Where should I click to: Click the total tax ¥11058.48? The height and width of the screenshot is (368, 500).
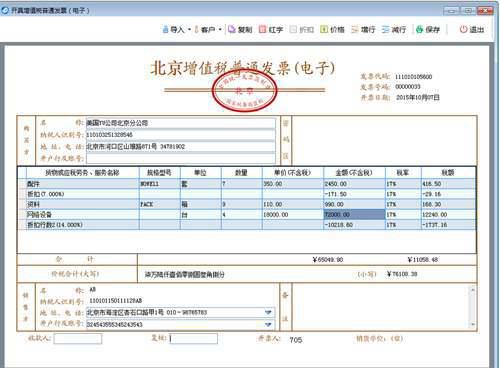[x=423, y=260]
